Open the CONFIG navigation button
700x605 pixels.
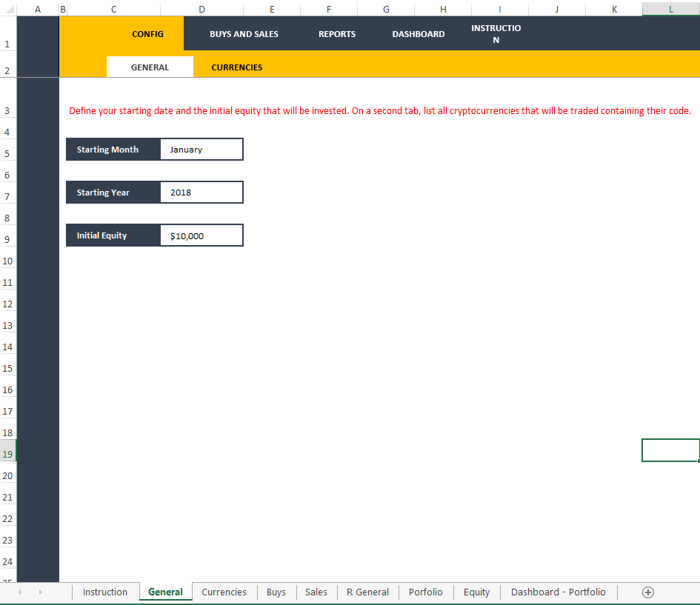(x=147, y=34)
